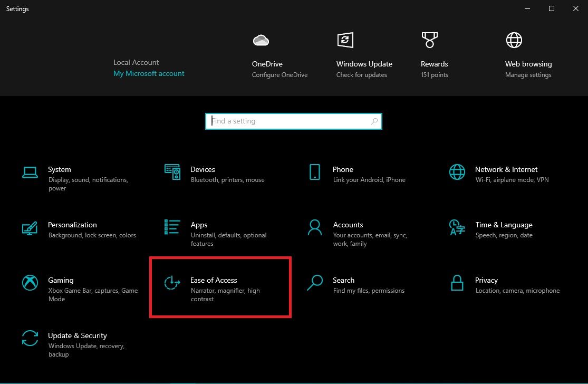Image resolution: width=588 pixels, height=384 pixels.
Task: Focus the Find a setting search field
Action: pyautogui.click(x=294, y=121)
